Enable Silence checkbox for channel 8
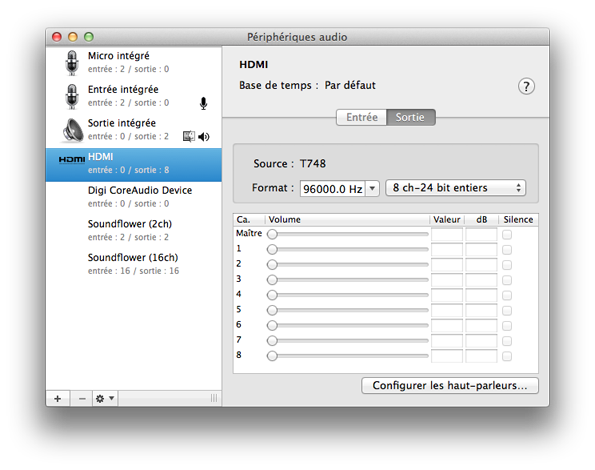595x470 pixels. (x=507, y=356)
